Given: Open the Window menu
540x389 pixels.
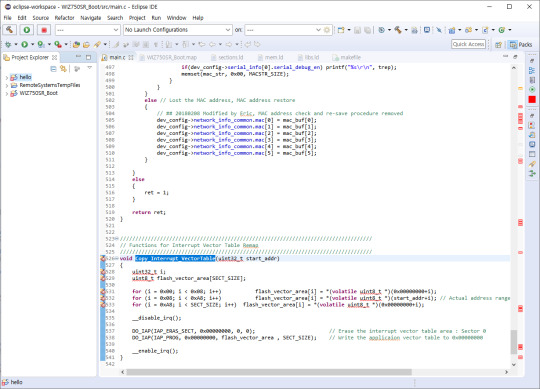Looking at the screenshot, I should (177, 18).
